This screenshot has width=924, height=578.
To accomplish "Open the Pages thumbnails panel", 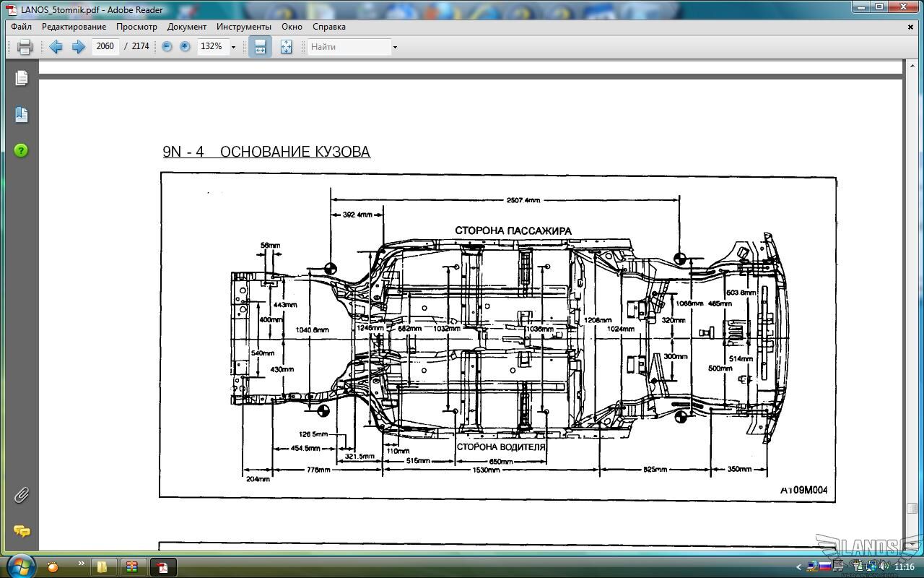I will click(21, 78).
